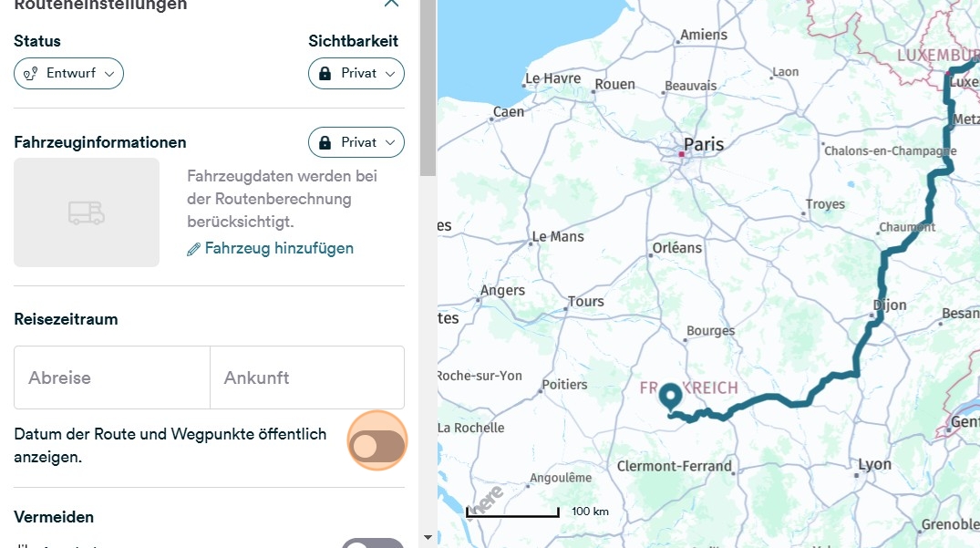The height and width of the screenshot is (548, 980).
Task: Click the sidebar scrollbar down arrow
Action: pos(428,538)
